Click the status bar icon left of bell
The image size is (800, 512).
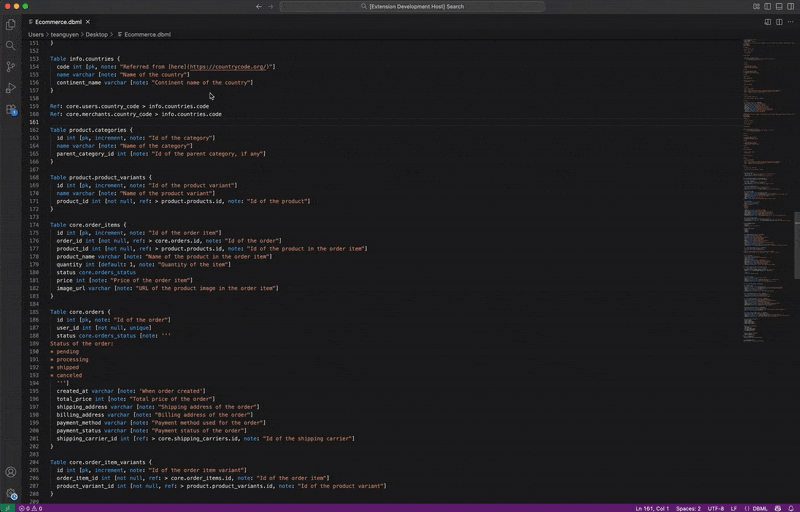(x=778, y=508)
